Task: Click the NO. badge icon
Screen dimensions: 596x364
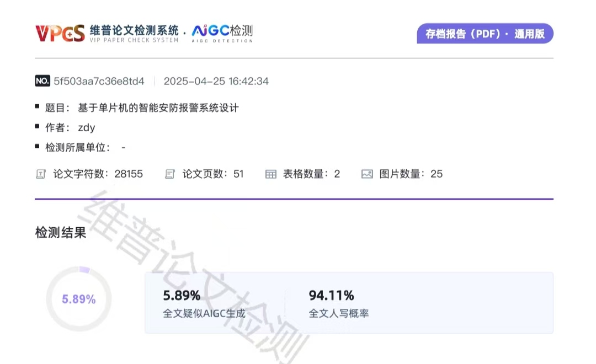Action: click(x=42, y=81)
